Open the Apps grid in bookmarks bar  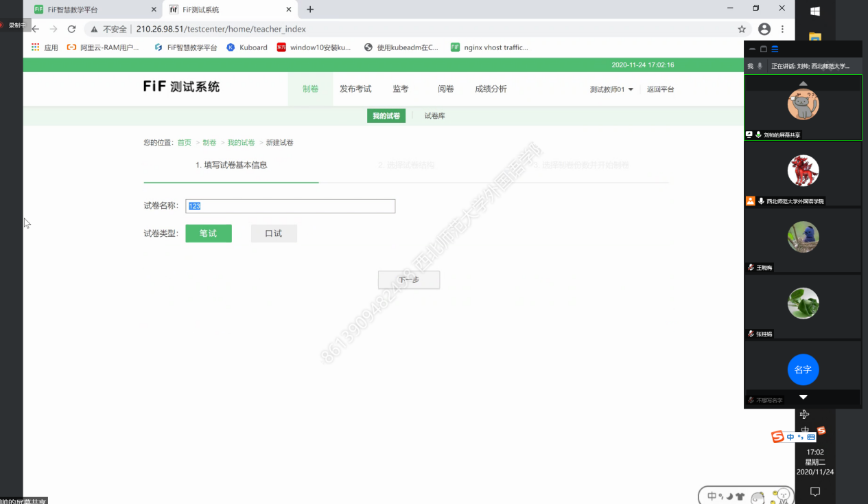click(x=36, y=47)
